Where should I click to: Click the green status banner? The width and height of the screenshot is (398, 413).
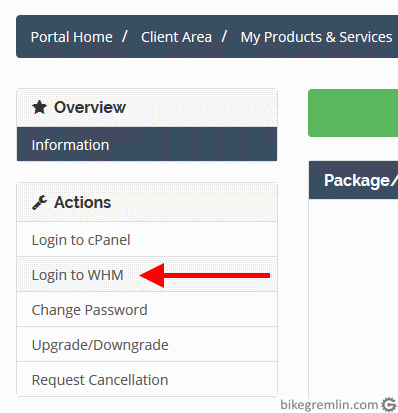pyautogui.click(x=353, y=113)
